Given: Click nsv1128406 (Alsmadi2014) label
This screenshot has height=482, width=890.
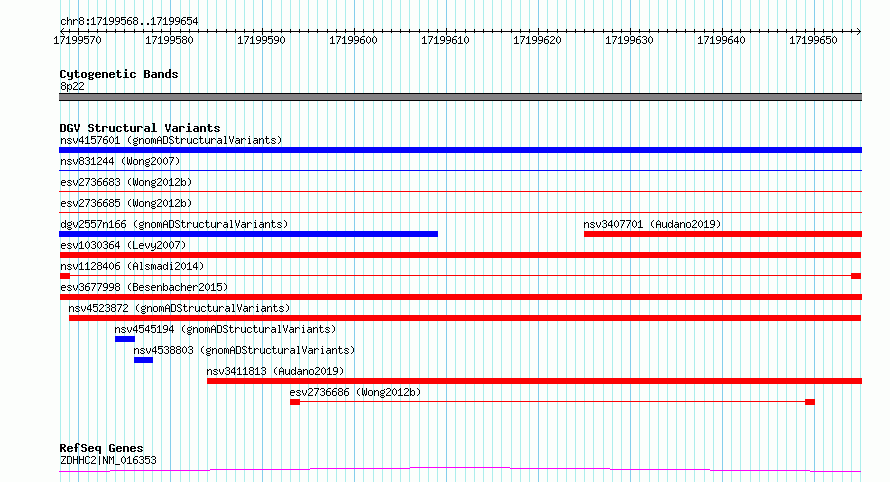Looking at the screenshot, I should [132, 266].
